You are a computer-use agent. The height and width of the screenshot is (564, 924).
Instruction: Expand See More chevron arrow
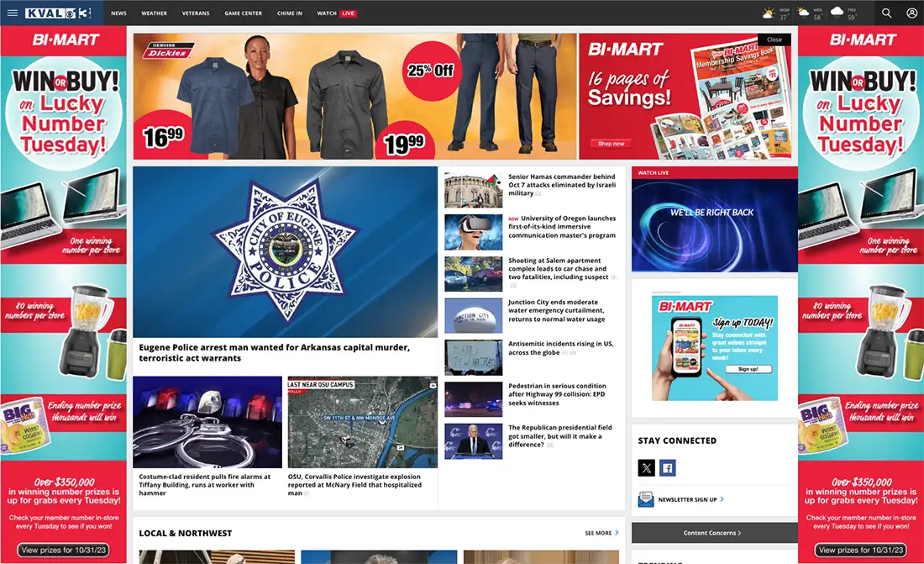(x=617, y=532)
